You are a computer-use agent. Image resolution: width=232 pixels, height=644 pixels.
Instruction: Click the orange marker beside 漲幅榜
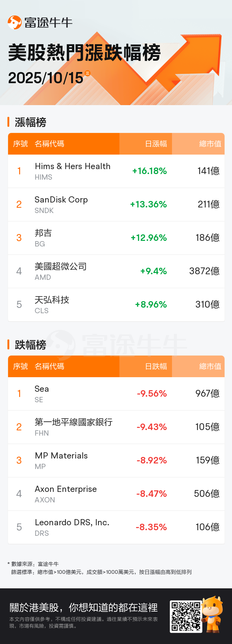(x=9, y=122)
